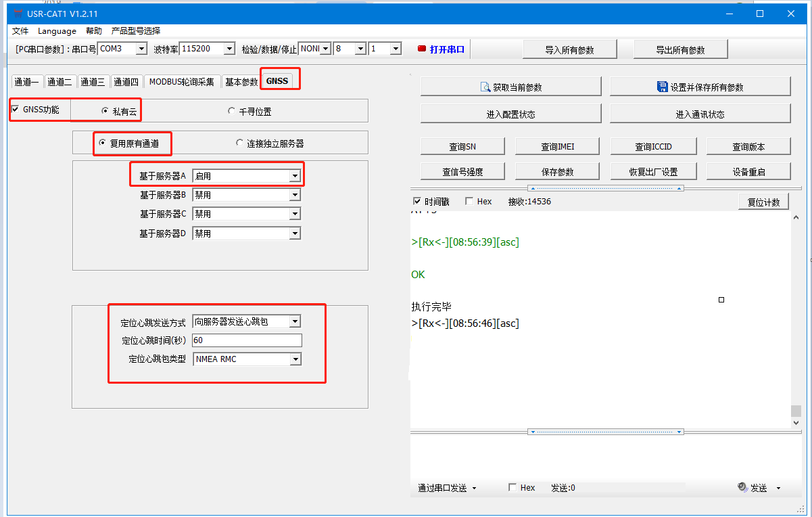Toggle the GNSS功能 checkbox

[x=15, y=109]
